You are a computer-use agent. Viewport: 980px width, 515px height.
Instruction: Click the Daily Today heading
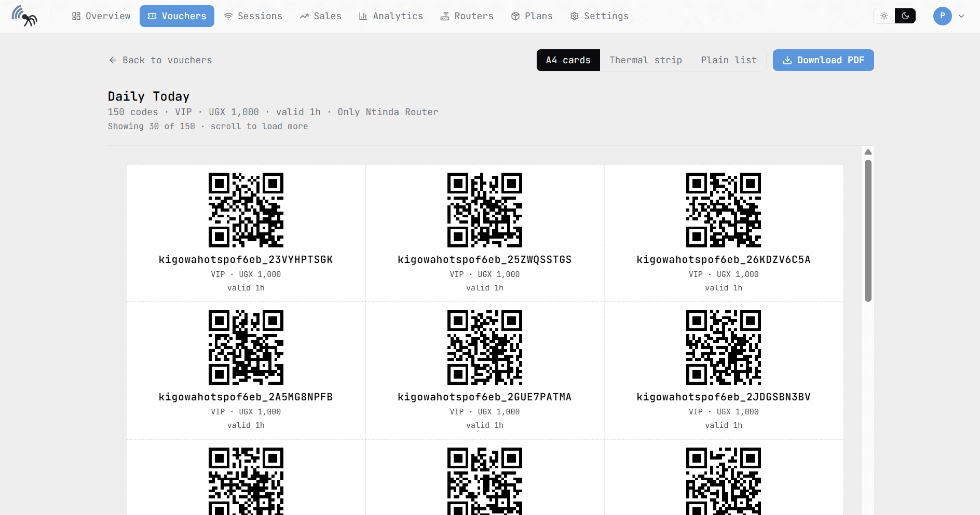(149, 96)
